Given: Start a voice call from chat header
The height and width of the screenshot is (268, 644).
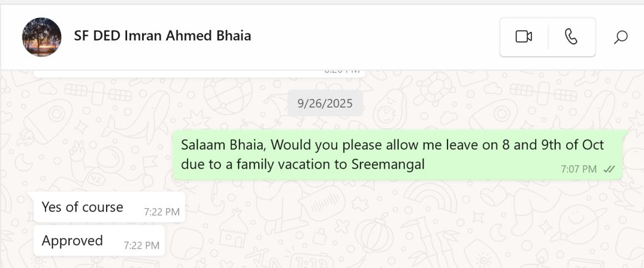Looking at the screenshot, I should (571, 37).
